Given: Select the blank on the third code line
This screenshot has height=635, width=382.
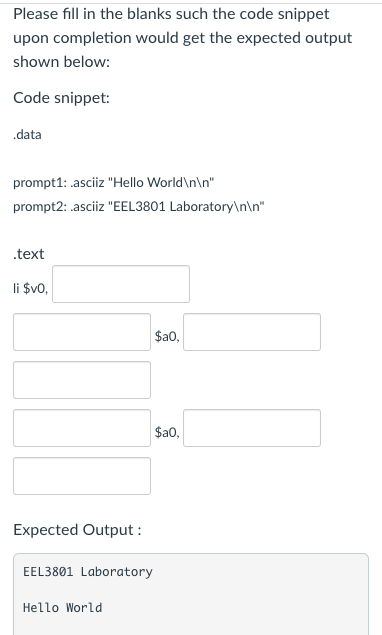Looking at the screenshot, I should pyautogui.click(x=82, y=380).
